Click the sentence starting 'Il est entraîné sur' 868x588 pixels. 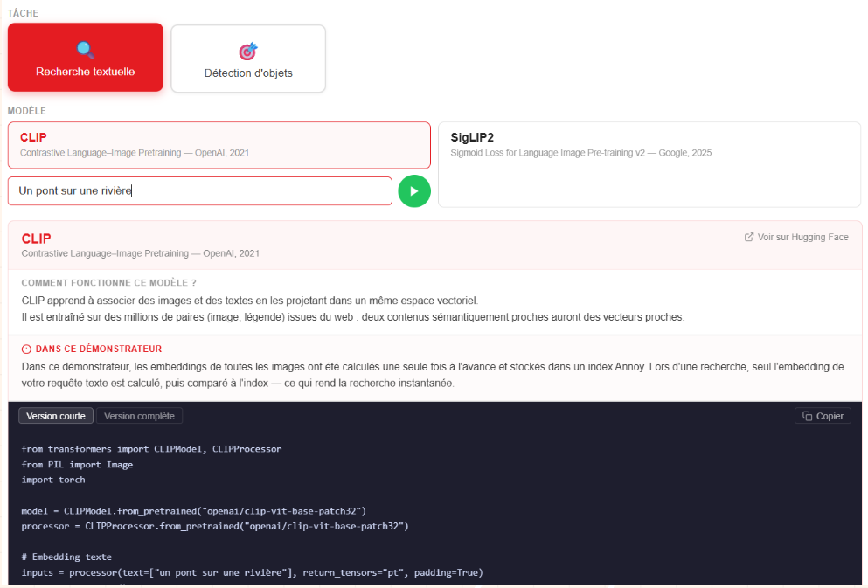click(x=352, y=317)
